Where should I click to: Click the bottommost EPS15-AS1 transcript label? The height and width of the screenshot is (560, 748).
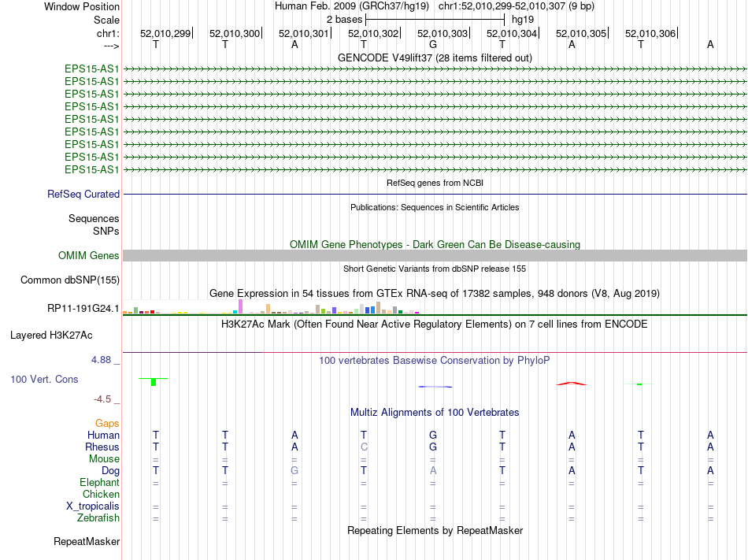[x=91, y=170]
